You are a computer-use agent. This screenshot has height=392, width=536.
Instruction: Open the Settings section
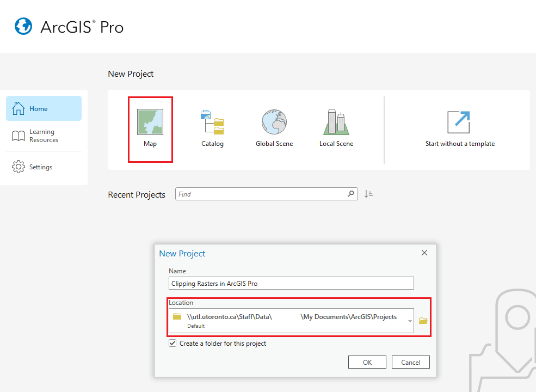tap(44, 167)
